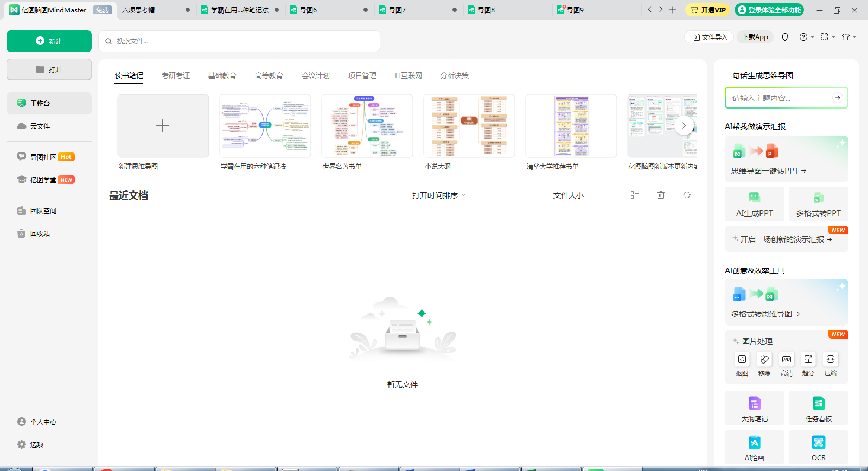Click the delete trash icon for recent documents

click(661, 195)
